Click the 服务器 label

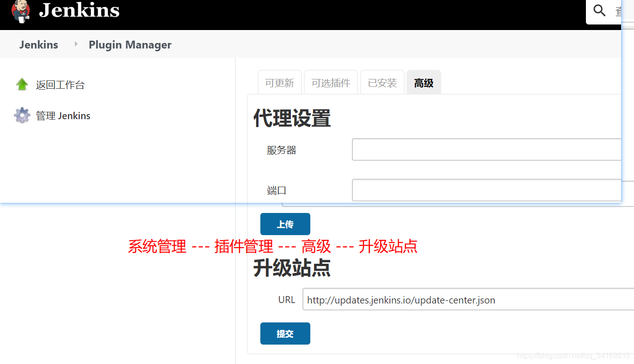[x=282, y=150]
